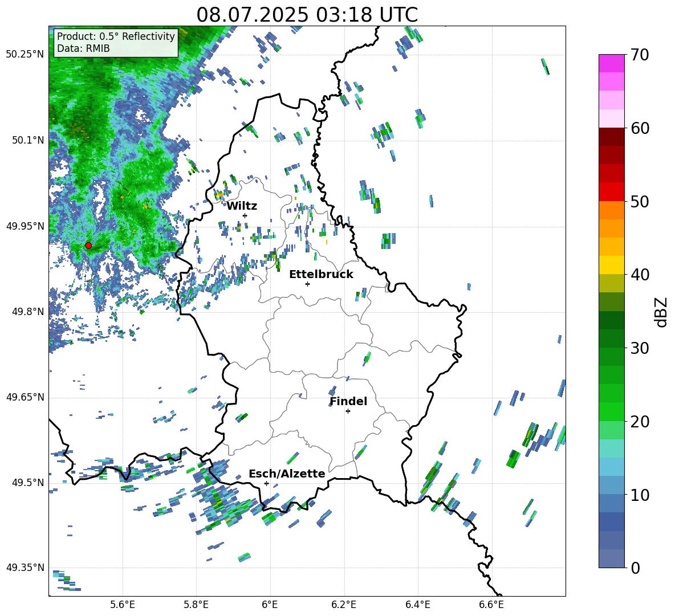Click the Wiltz station cross marker
Viewport: 675px width, 616px height.
click(245, 215)
